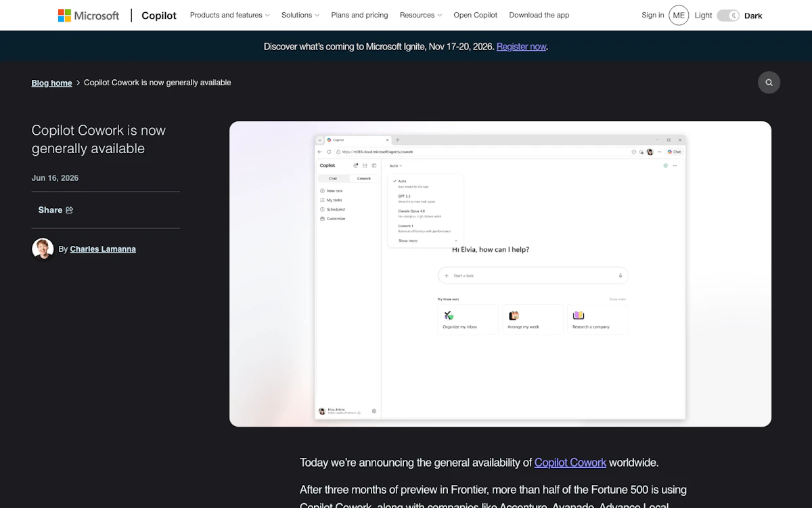The width and height of the screenshot is (812, 508).
Task: Expand the Resources menu
Action: pyautogui.click(x=421, y=15)
